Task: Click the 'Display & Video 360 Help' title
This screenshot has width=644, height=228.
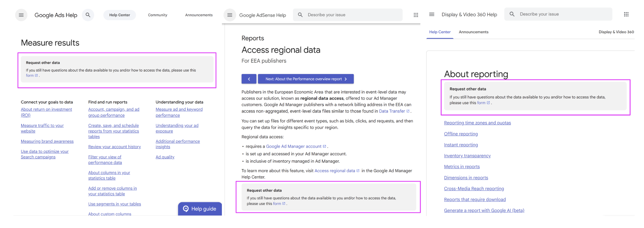Action: (469, 15)
